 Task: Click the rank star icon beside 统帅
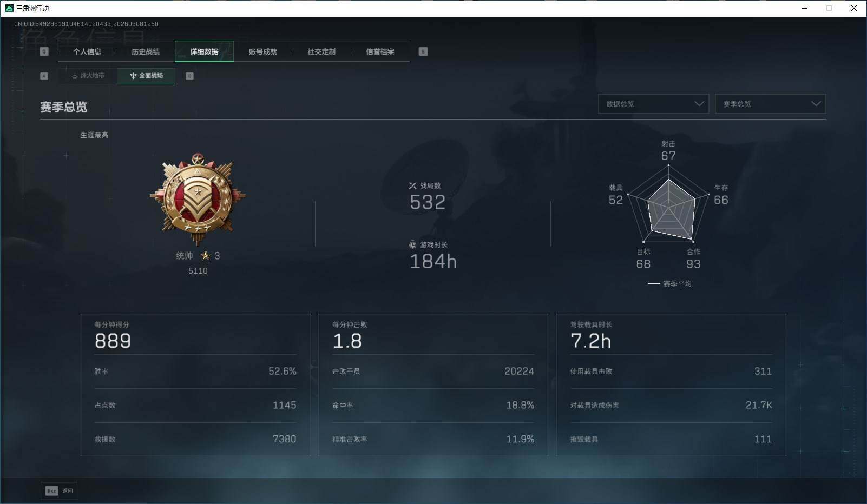coord(206,255)
